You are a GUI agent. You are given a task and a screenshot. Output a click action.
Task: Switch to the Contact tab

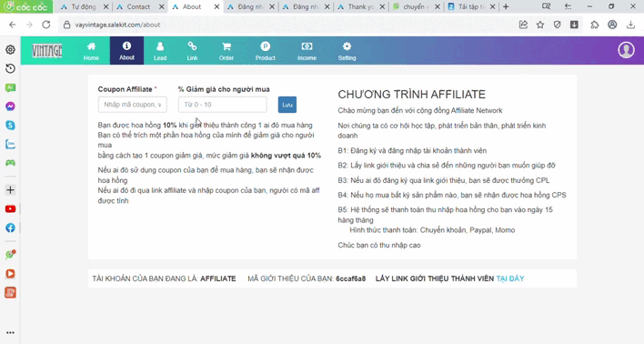pyautogui.click(x=139, y=6)
